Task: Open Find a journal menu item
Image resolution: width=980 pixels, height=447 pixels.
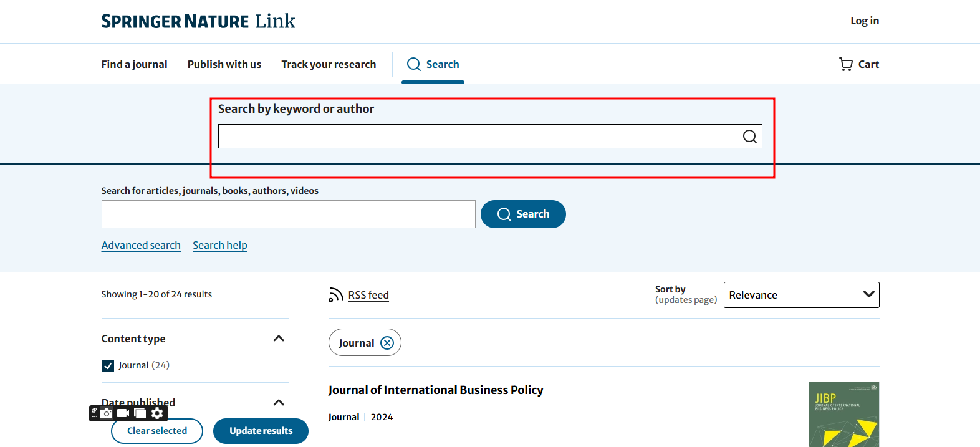Action: pos(134,64)
